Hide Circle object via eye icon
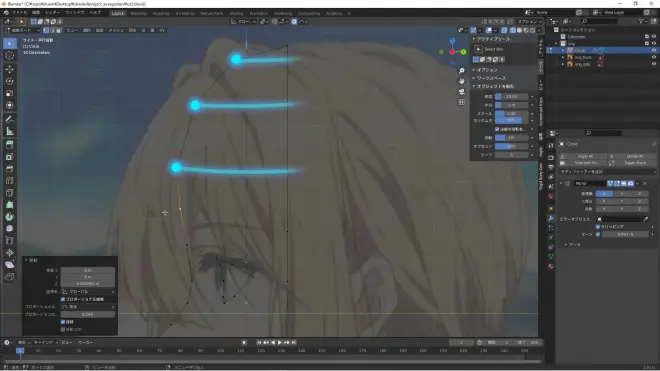Image resolution: width=660 pixels, height=371 pixels. pos(654,50)
